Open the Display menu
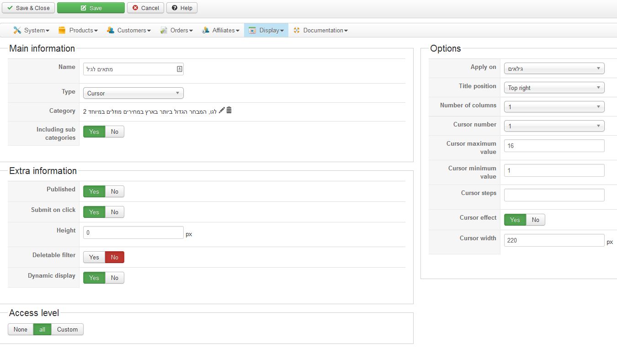This screenshot has width=617, height=364. pos(266,30)
